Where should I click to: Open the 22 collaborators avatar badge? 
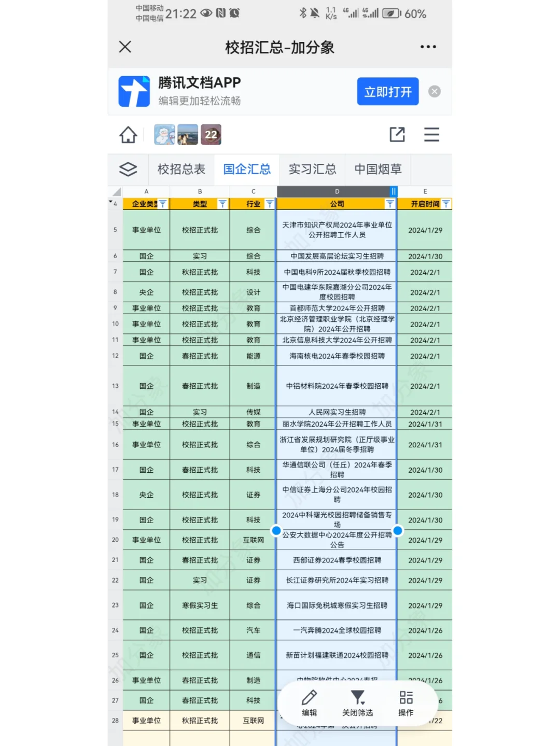coord(211,134)
